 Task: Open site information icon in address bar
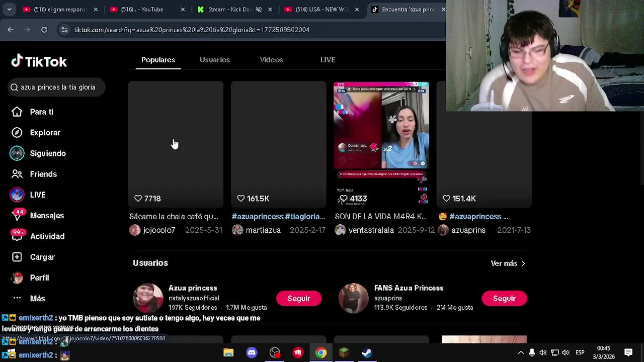pyautogui.click(x=64, y=30)
